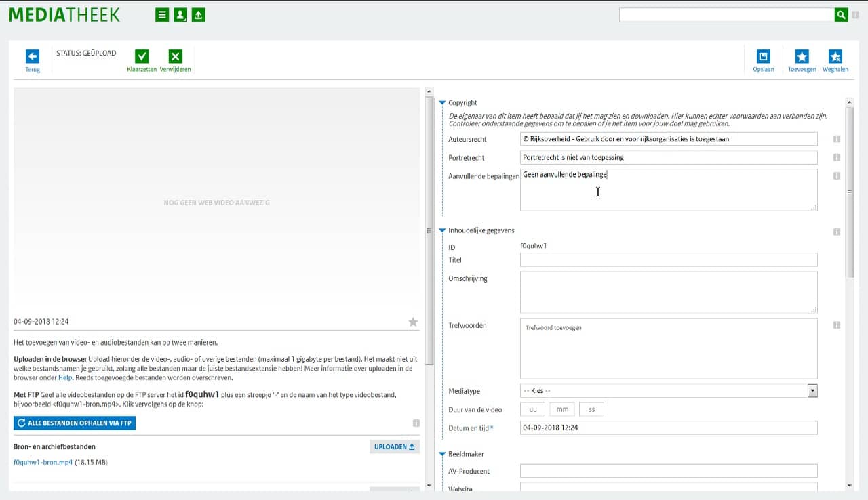Collapse the Inhoudelijke gegevens section

click(442, 231)
